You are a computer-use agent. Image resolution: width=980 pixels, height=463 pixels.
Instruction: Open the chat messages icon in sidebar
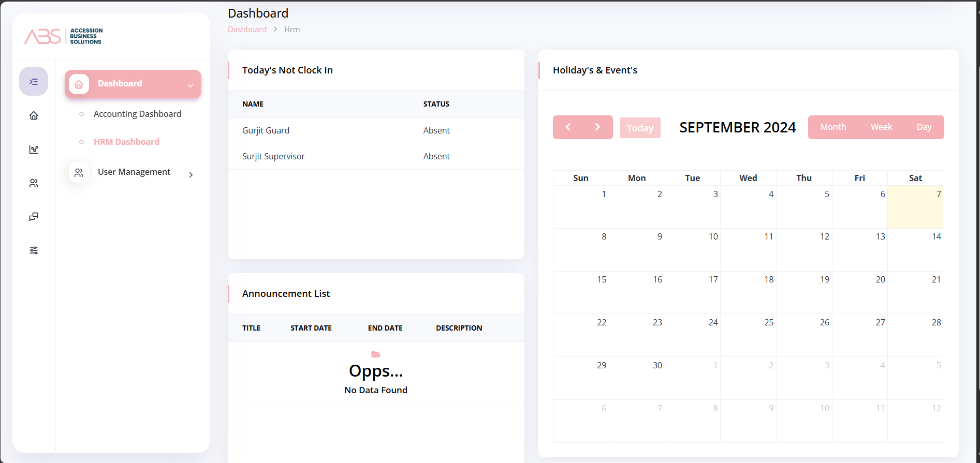34,217
